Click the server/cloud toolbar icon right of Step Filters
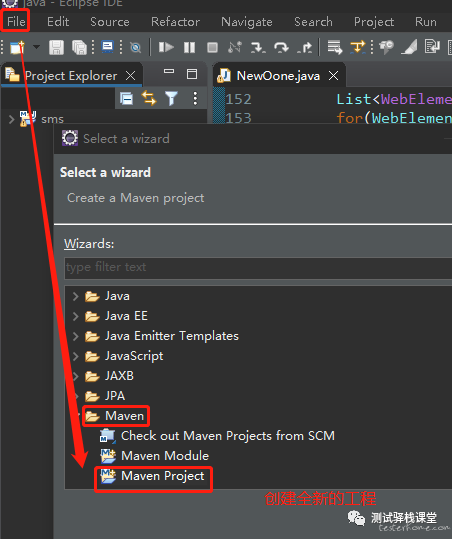Viewport: 452px width, 539px height. [386, 47]
